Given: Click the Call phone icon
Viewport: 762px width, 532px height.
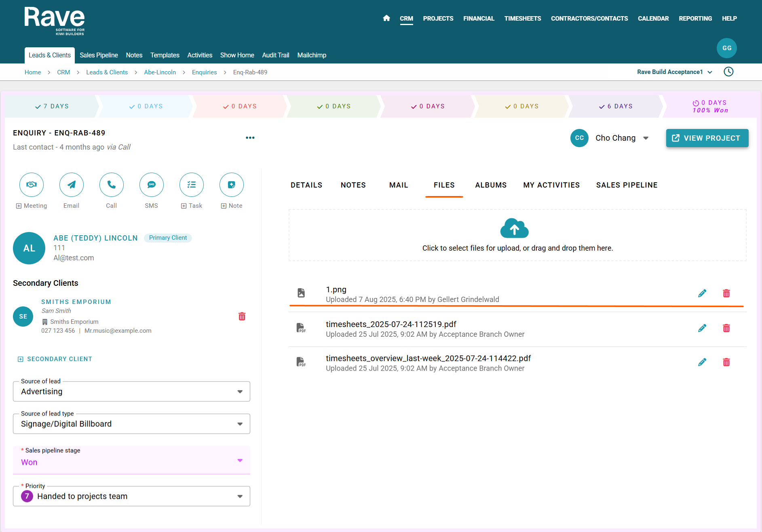Looking at the screenshot, I should (x=112, y=185).
